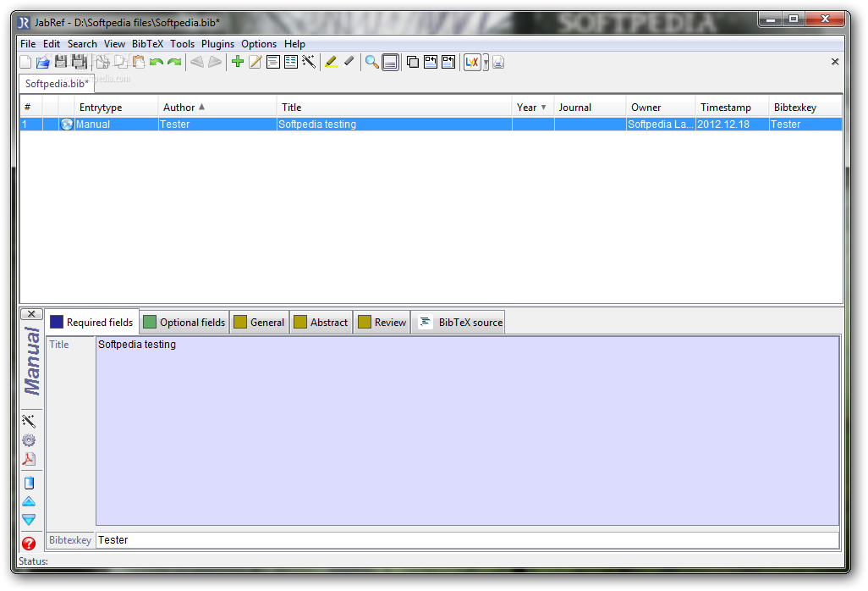Sort by Timestamp column header
Screen dimensions: 868x591
coord(732,107)
